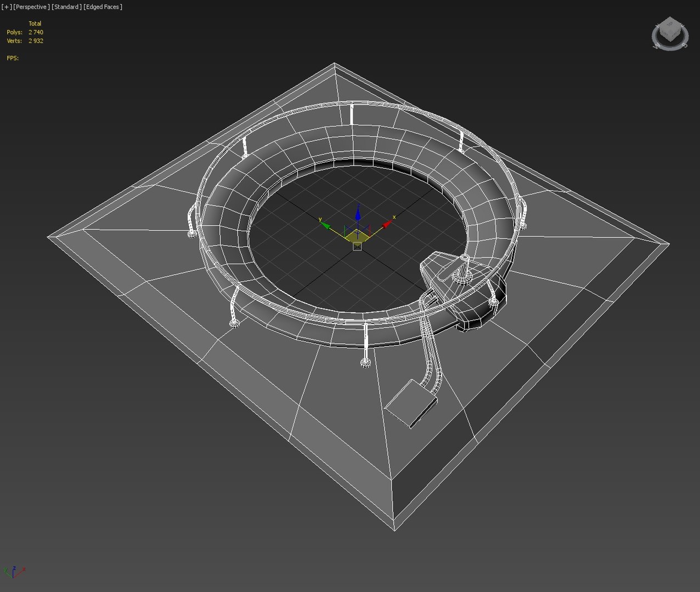Click the green Y axis arrow of the gizmo
700x592 pixels.
click(x=325, y=224)
